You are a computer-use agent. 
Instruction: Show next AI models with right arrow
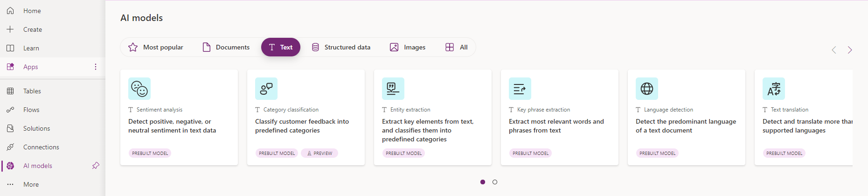coord(850,50)
